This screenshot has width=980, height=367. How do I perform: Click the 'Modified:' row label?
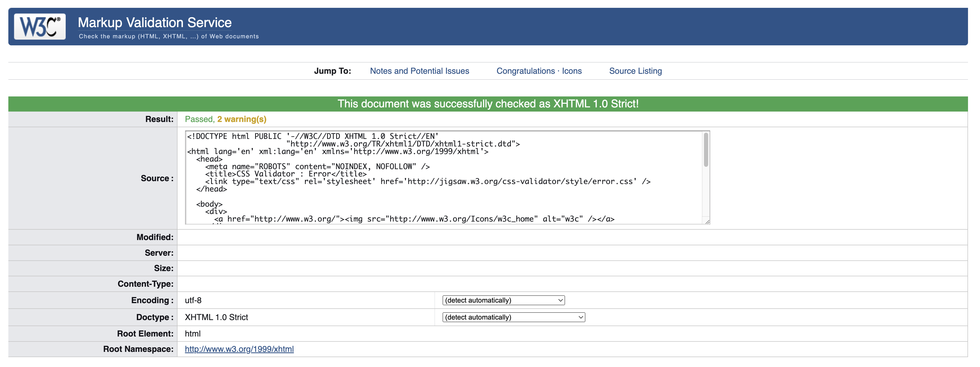coord(155,237)
